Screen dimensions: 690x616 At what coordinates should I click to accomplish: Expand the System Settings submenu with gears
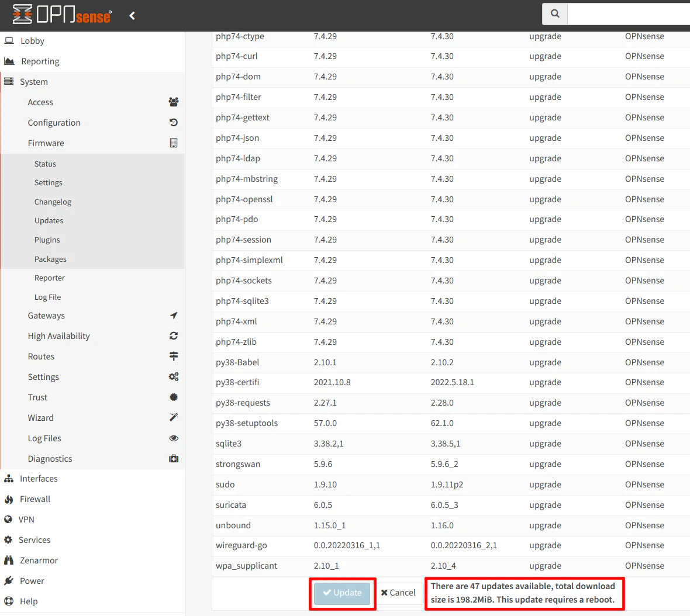[43, 377]
